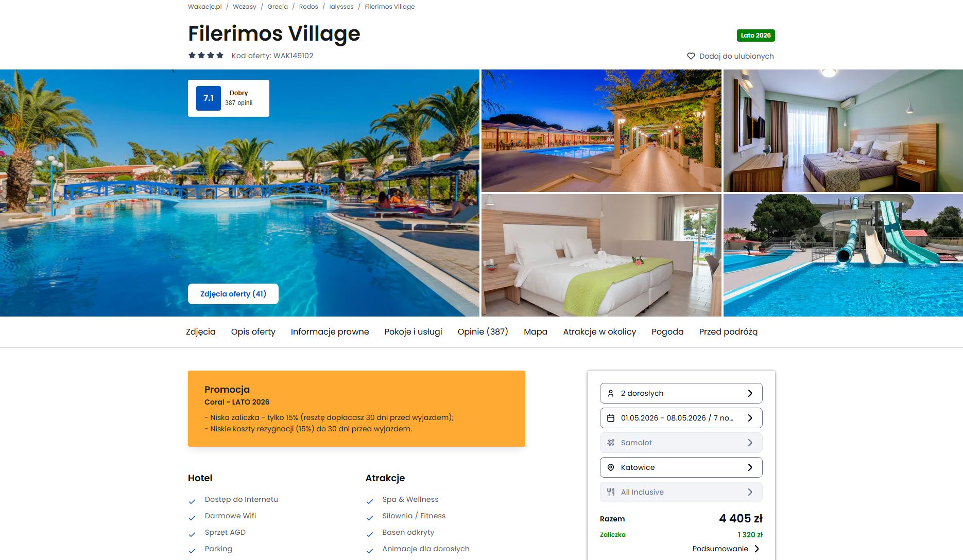Open the All Inclusive meal plan selector

[x=681, y=492]
